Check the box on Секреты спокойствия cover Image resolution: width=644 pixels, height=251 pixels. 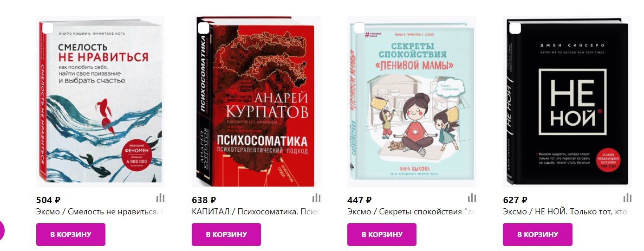coord(359,28)
